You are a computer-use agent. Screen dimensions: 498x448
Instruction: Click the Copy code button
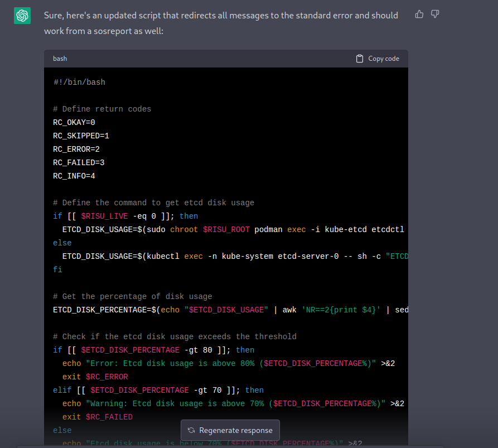pos(378,59)
